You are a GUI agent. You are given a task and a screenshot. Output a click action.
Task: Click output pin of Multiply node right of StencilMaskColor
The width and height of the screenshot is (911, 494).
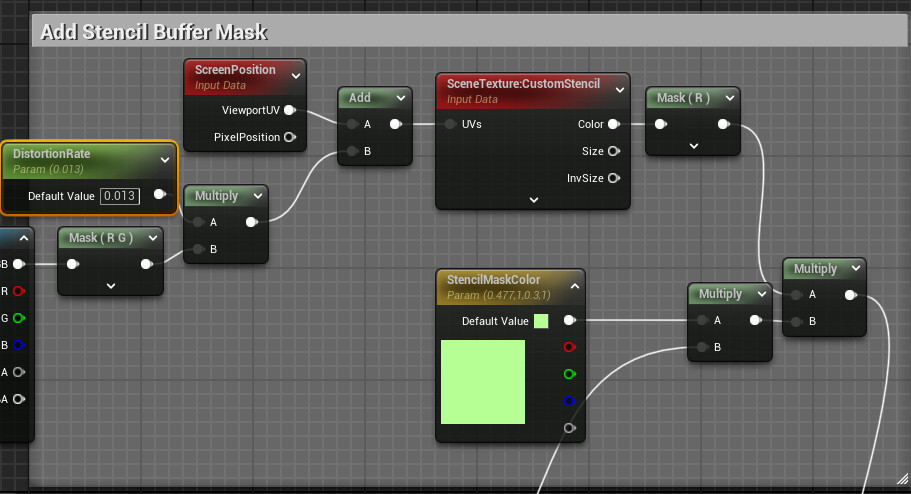pos(755,320)
